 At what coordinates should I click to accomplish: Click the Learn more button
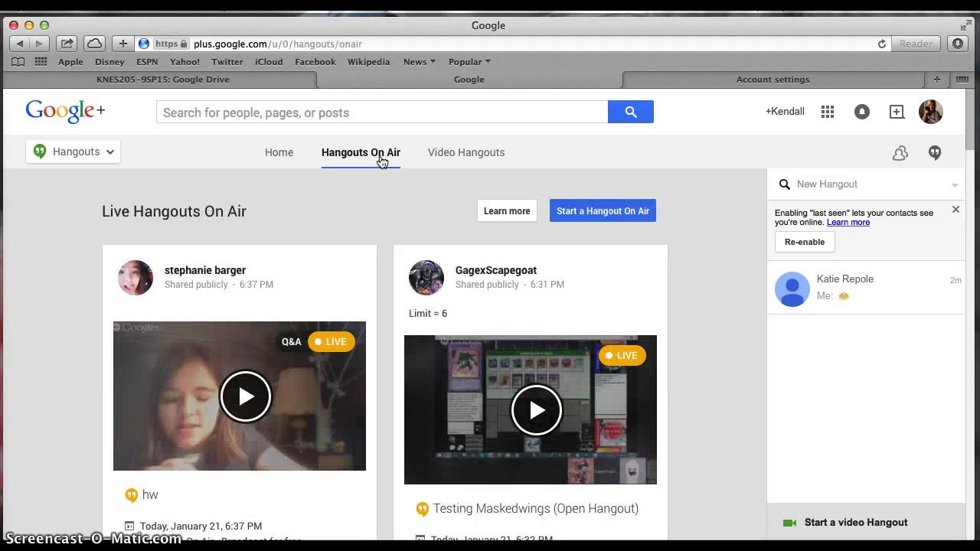tap(507, 211)
